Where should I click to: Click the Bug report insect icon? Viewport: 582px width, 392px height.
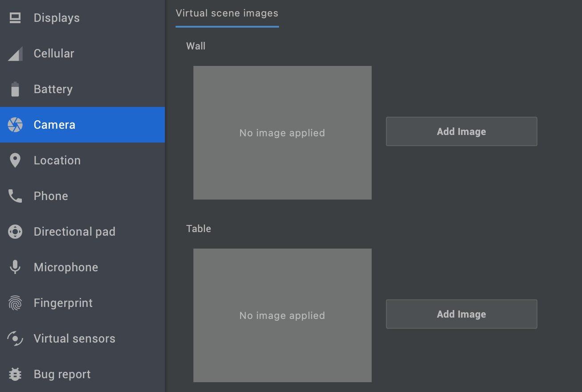point(15,374)
